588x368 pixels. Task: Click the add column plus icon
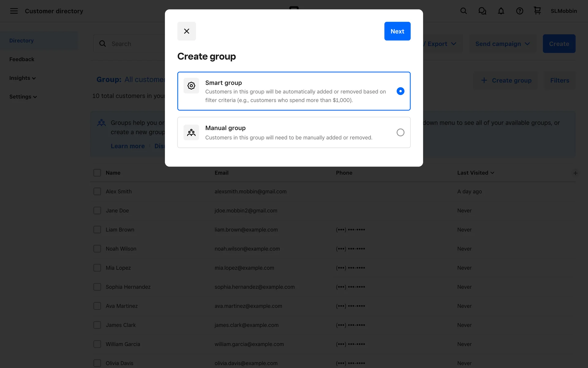point(575,173)
